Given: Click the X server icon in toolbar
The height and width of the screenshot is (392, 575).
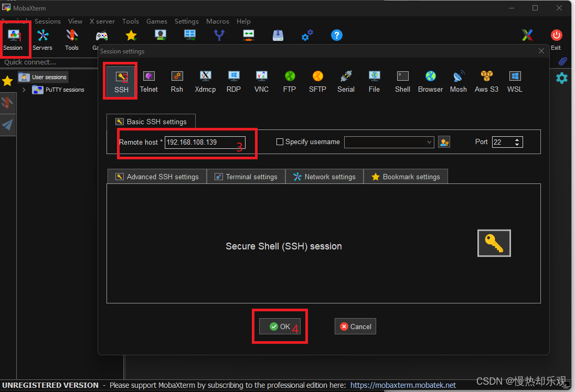Looking at the screenshot, I should [527, 35].
